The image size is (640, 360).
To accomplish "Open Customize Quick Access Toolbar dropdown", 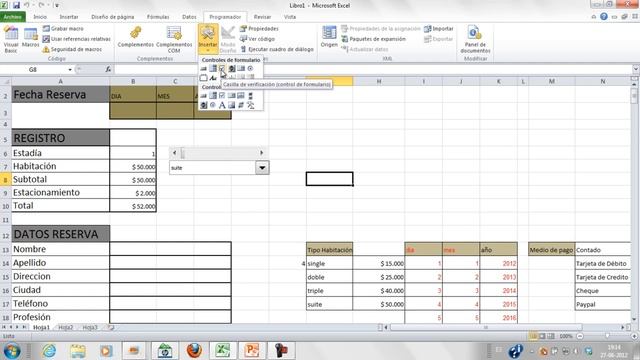I will (x=57, y=5).
